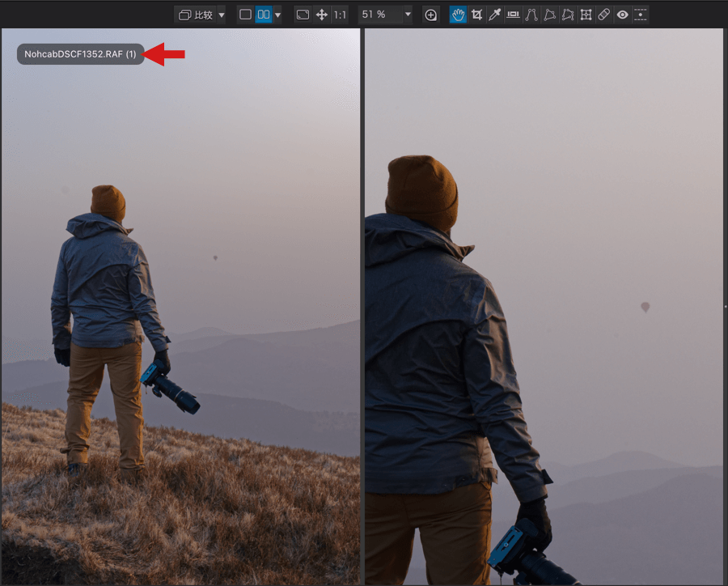Select the horizon level tool
The width and height of the screenshot is (728, 586).
coord(513,15)
